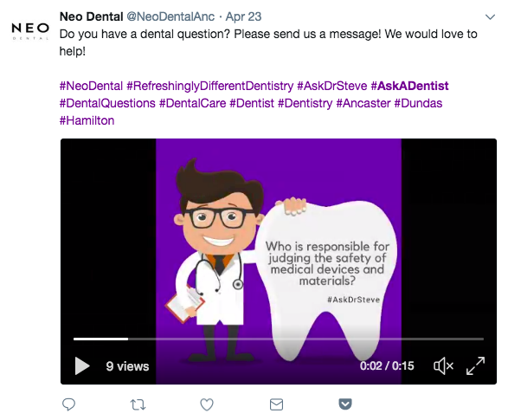Retweet this Neo Dental post

(138, 404)
